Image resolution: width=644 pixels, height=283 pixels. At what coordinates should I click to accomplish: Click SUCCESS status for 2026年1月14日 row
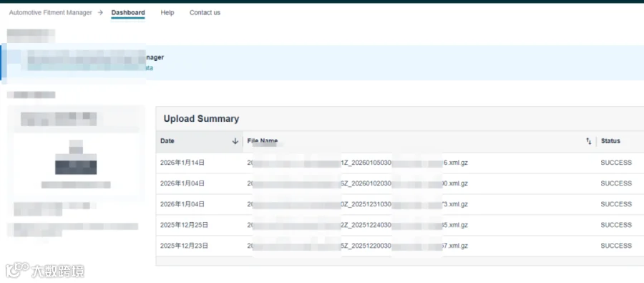click(616, 163)
